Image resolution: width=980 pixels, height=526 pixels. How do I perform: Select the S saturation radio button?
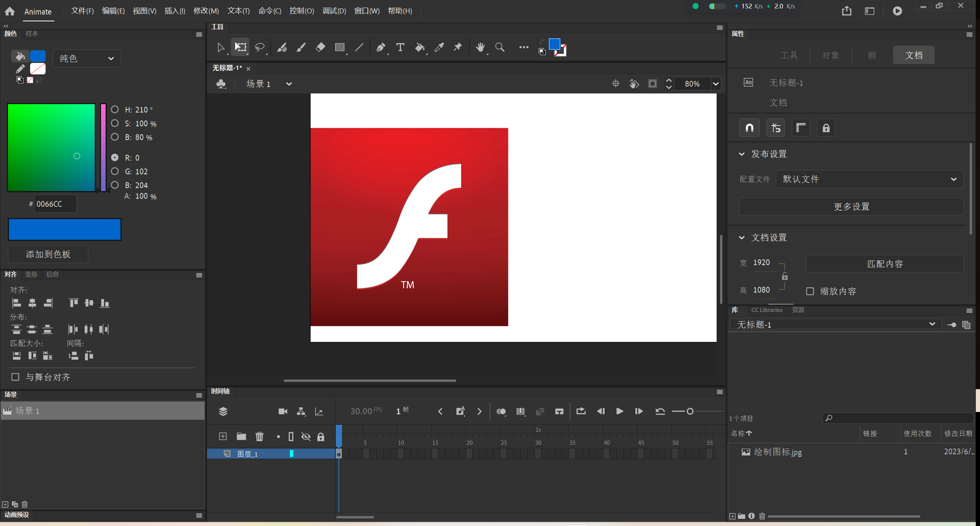point(115,123)
